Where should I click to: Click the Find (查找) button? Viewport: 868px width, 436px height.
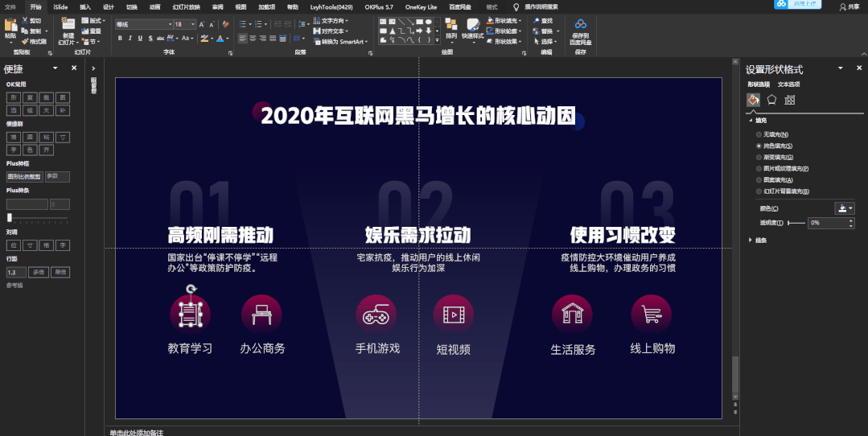(x=542, y=20)
